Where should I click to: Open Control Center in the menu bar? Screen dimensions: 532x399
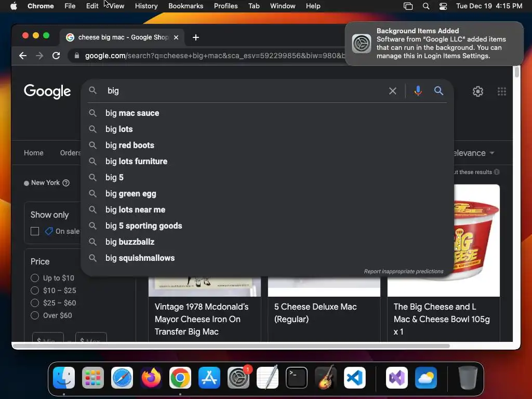[443, 6]
